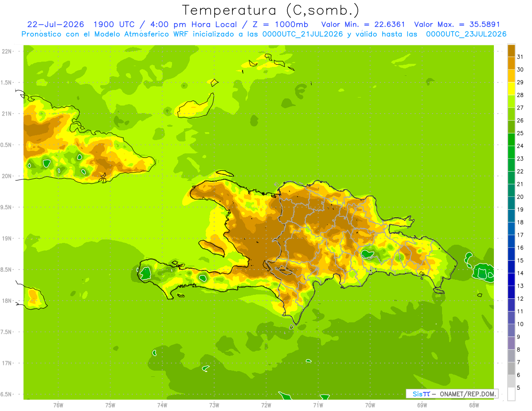Viewport: 532px width, 411px height.
Task: Click legend value label "13"
Action: [x=520, y=286]
